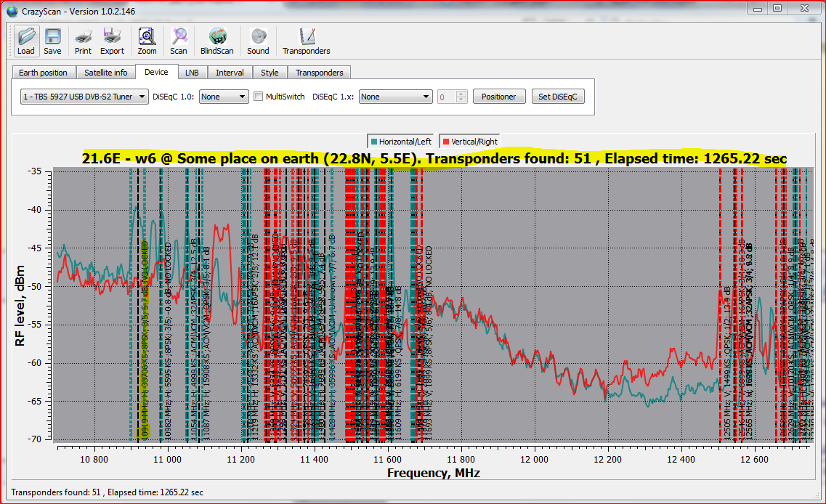Save the scan with Save icon
This screenshot has height=504, width=826.
[52, 41]
